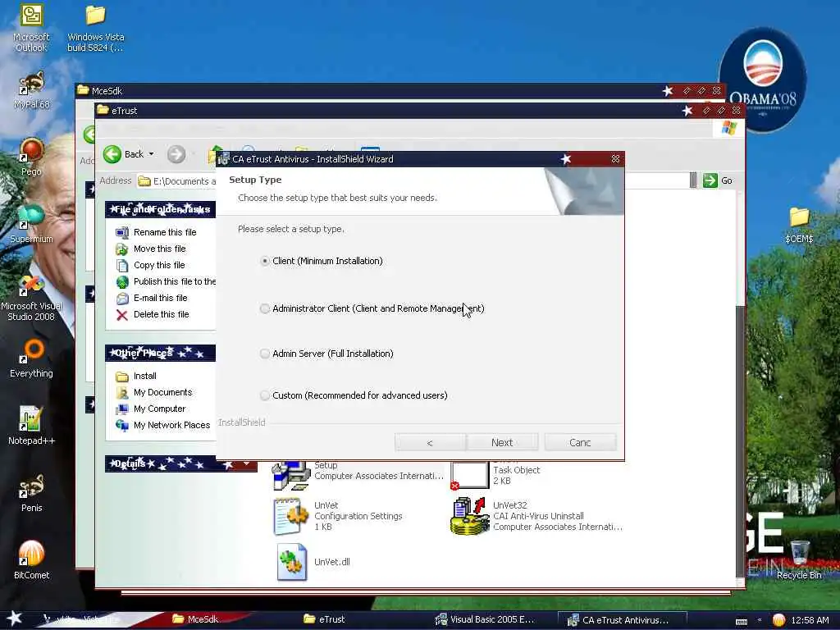Collapse the File and Folder Tasks header
840x630 pixels.
point(160,209)
